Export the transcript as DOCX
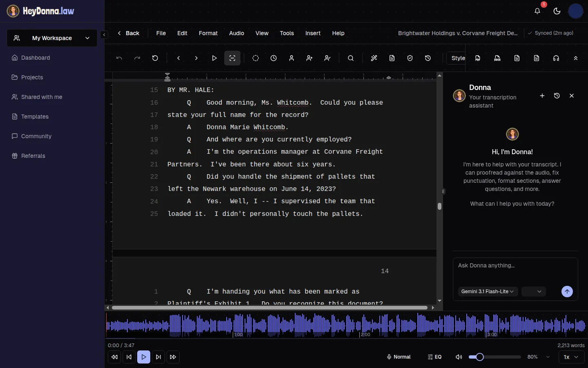The width and height of the screenshot is (588, 368). (x=497, y=58)
